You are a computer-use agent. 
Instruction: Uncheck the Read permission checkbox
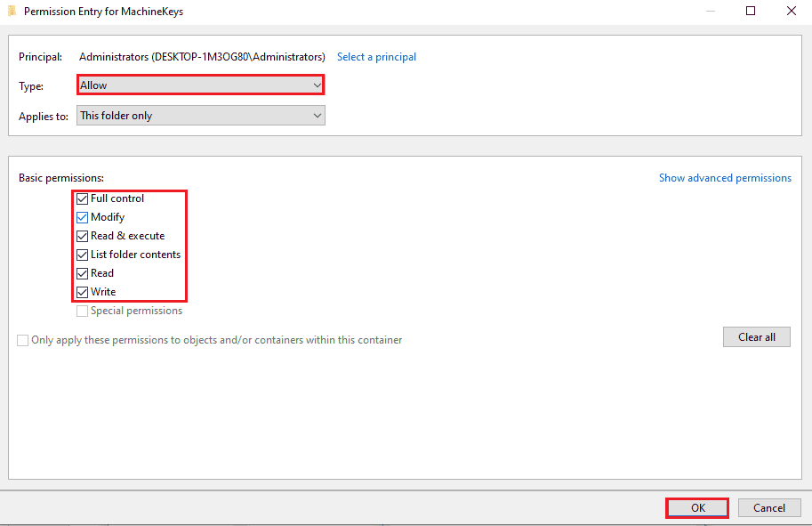click(x=82, y=273)
